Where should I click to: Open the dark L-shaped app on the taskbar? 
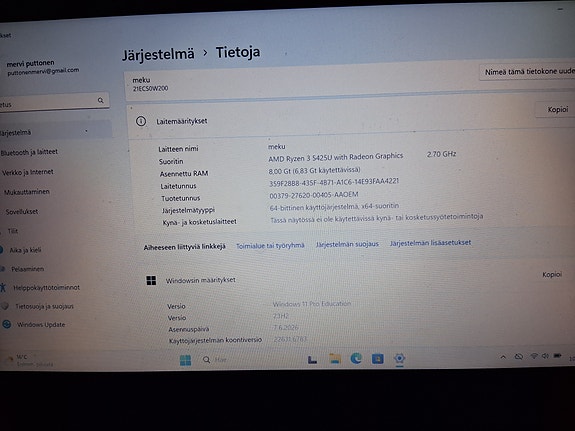click(312, 359)
